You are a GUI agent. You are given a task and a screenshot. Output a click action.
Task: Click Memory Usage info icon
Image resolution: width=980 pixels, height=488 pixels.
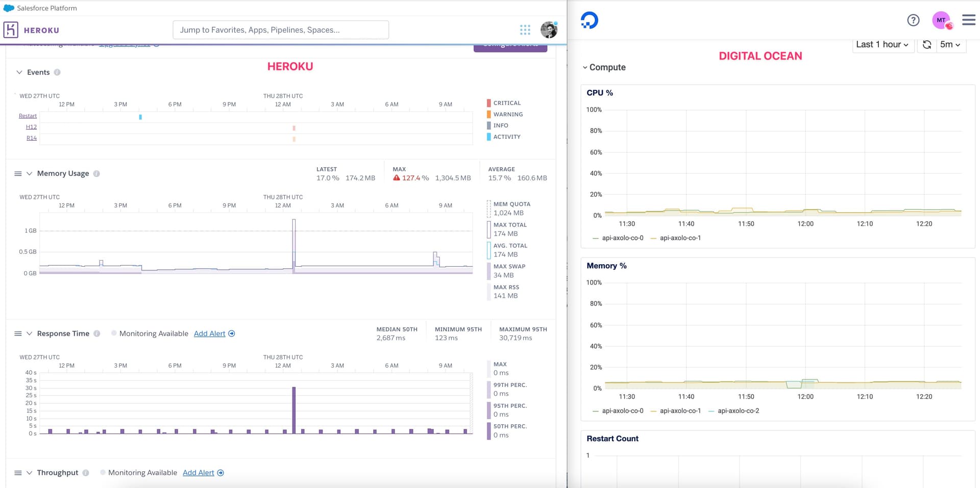click(x=96, y=173)
